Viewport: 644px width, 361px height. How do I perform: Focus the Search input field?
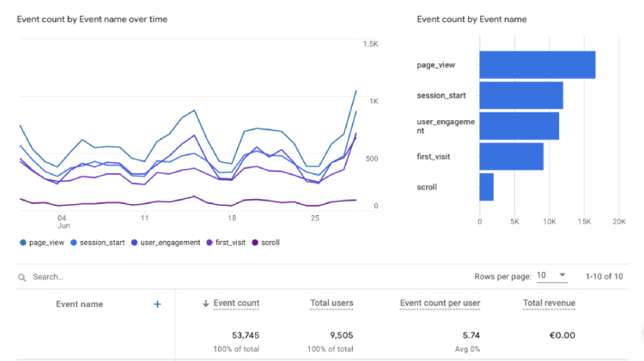click(x=123, y=277)
